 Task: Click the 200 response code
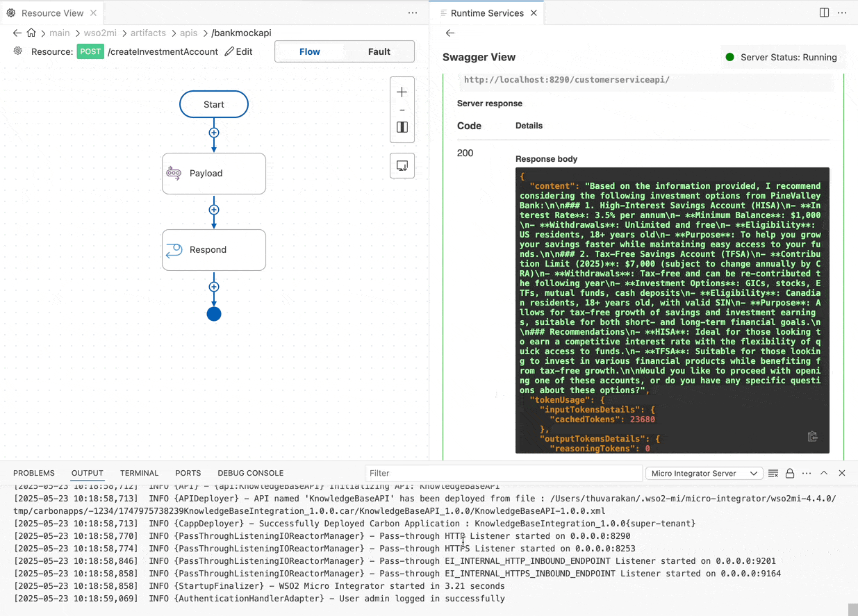[465, 153]
